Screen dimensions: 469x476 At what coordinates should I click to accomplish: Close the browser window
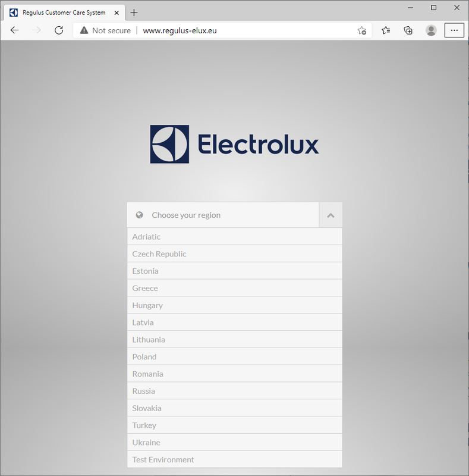tap(457, 8)
